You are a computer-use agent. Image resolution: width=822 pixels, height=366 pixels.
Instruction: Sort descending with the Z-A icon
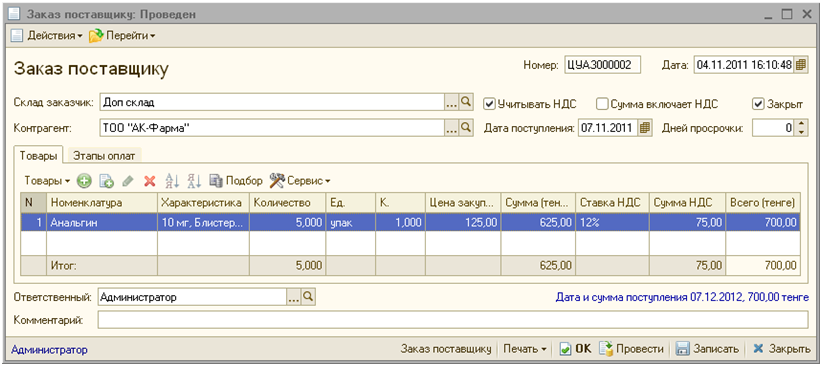click(194, 181)
